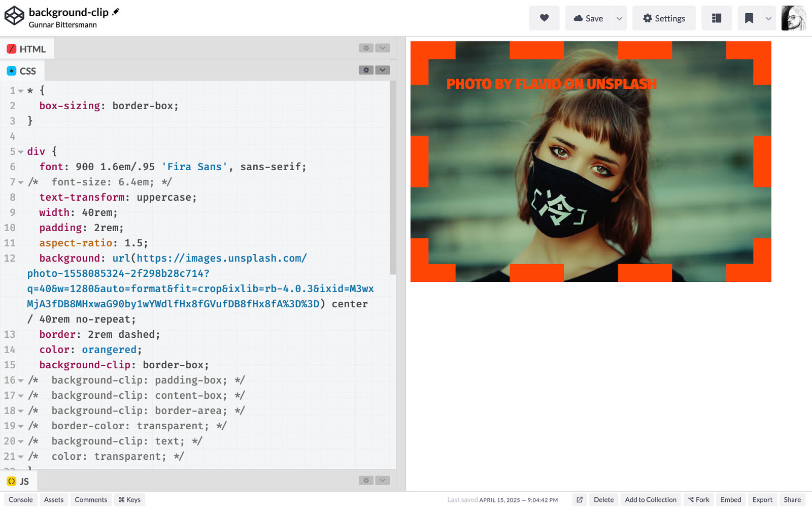Image resolution: width=812 pixels, height=508 pixels.
Task: Open the CSS panel dropdown chevron
Action: point(383,70)
